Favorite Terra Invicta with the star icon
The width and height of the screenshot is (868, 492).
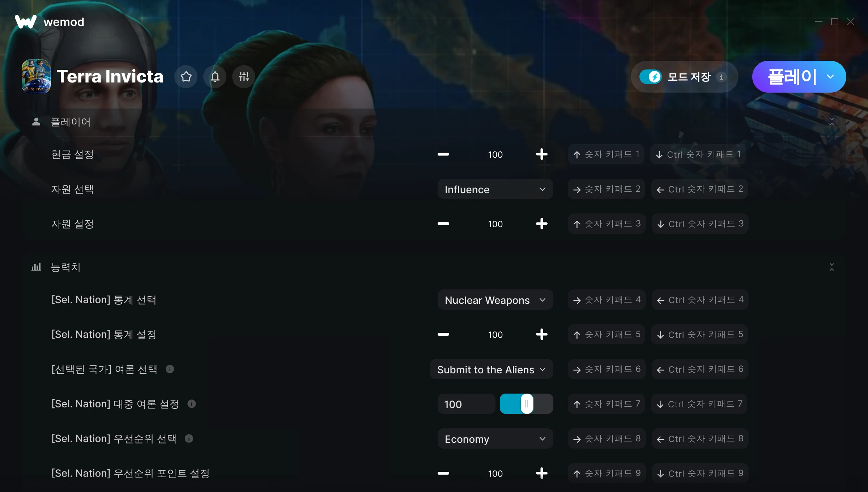[x=186, y=77]
